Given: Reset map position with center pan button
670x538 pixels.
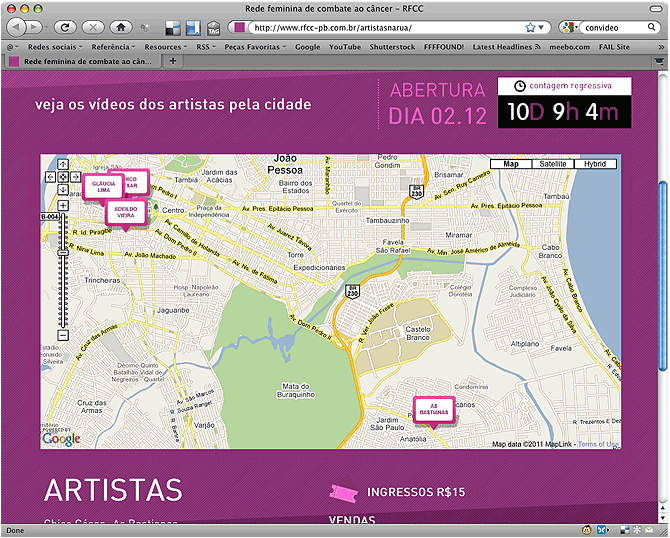Looking at the screenshot, I should pyautogui.click(x=63, y=177).
